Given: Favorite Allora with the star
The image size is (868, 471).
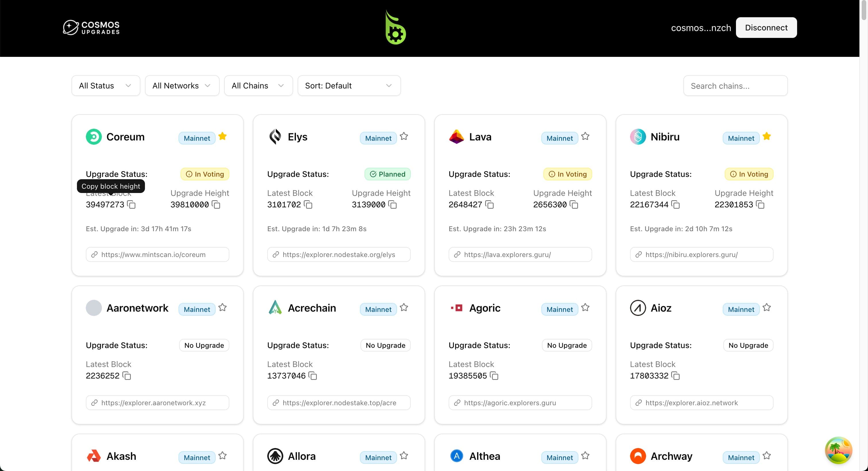Looking at the screenshot, I should pyautogui.click(x=404, y=455).
